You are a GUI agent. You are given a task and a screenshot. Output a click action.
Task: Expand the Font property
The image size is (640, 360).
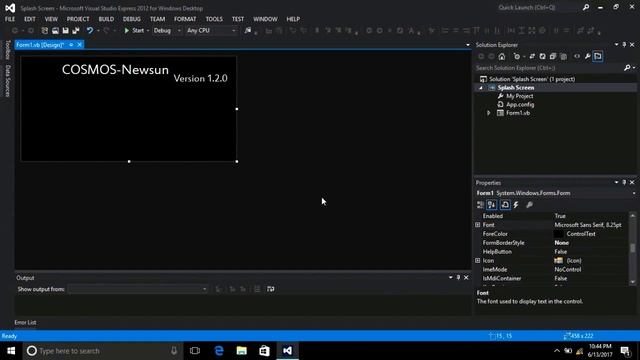point(478,225)
